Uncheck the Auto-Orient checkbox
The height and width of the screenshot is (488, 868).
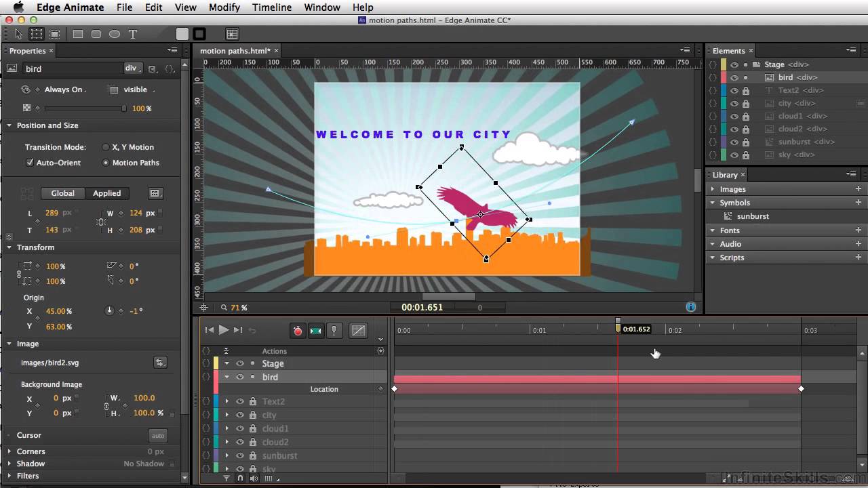pyautogui.click(x=30, y=163)
